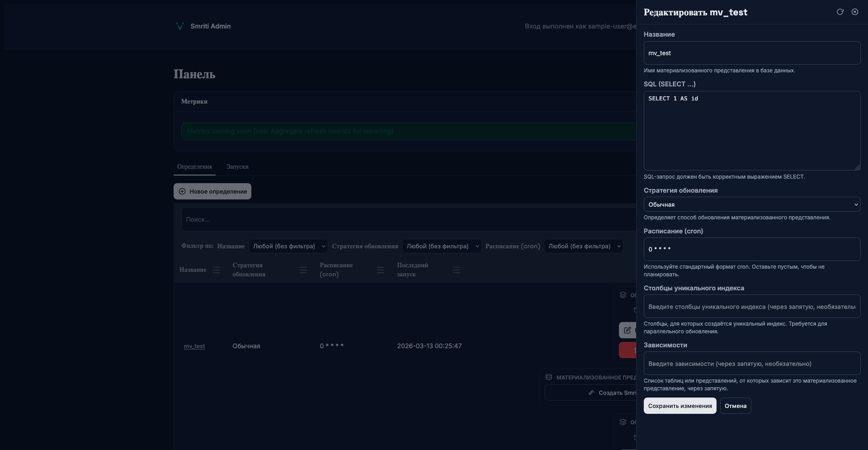Screen dimensions: 868x450
Task: Click the Smriti Admin logo icon
Action: tap(180, 26)
